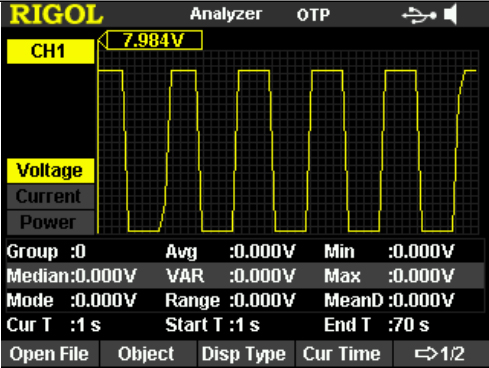Click the speaker beeper icon
This screenshot has height=368, width=489.
(451, 15)
